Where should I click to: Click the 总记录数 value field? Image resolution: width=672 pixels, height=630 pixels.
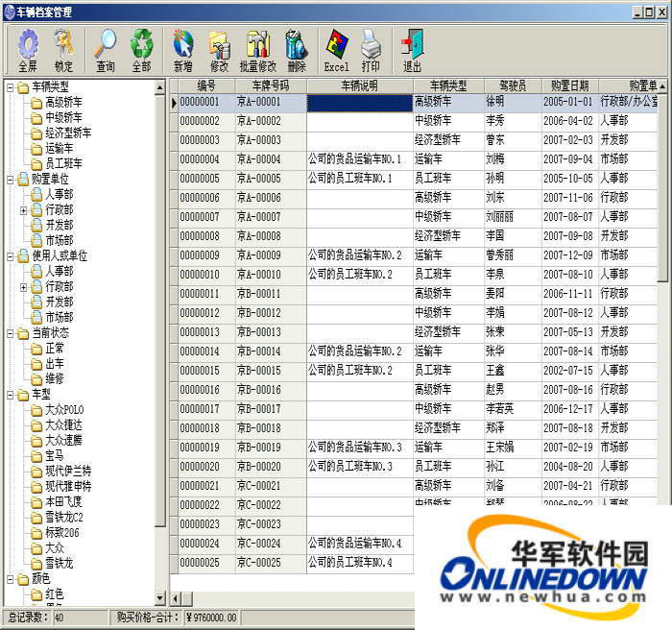(80, 618)
